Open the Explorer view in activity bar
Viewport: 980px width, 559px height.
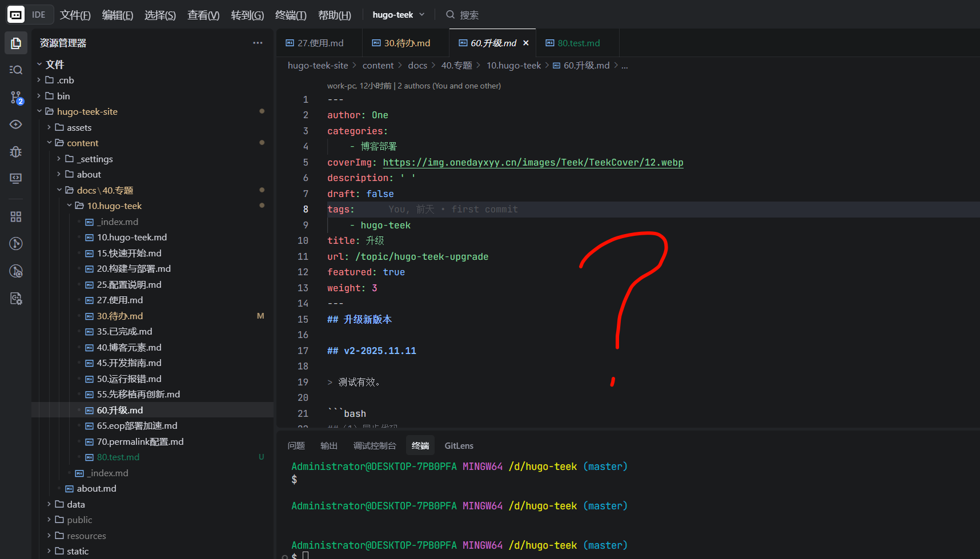click(16, 43)
